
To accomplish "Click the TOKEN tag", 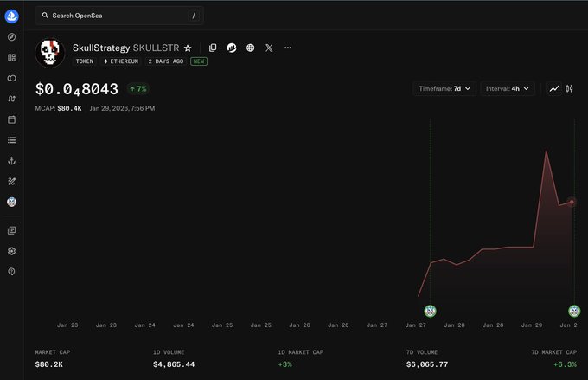I will click(85, 61).
